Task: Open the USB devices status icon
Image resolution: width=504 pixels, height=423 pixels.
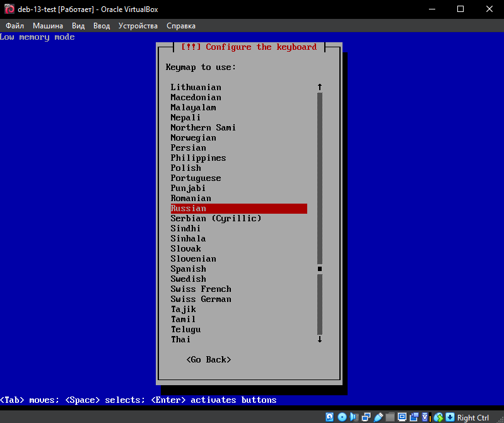Action: [x=378, y=417]
